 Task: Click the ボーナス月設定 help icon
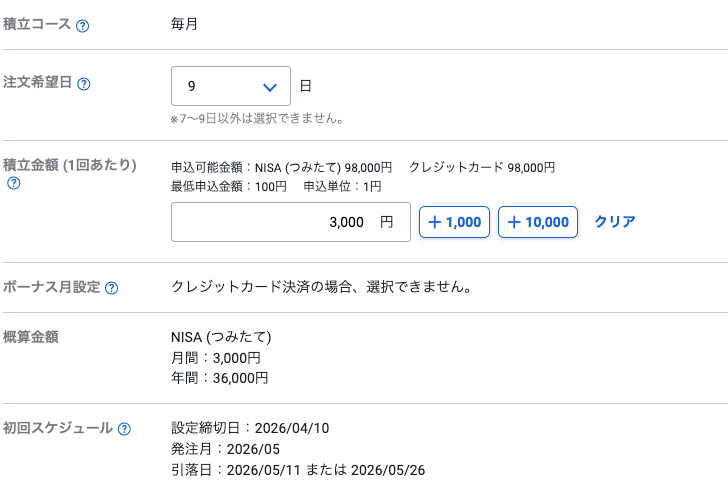(112, 288)
